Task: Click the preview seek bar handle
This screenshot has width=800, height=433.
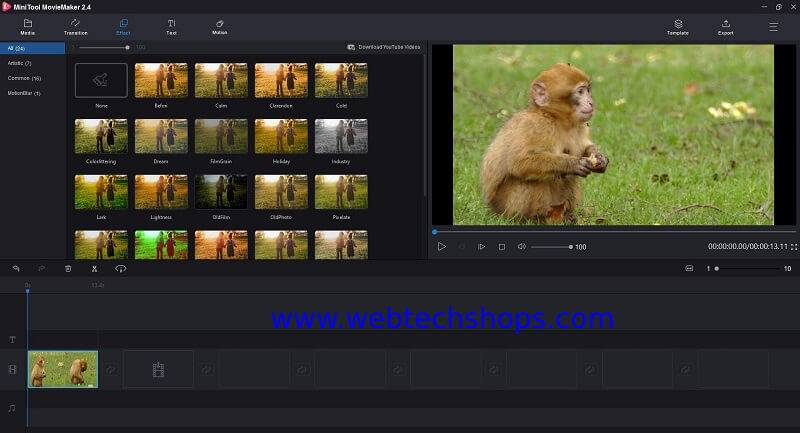Action: (x=435, y=232)
